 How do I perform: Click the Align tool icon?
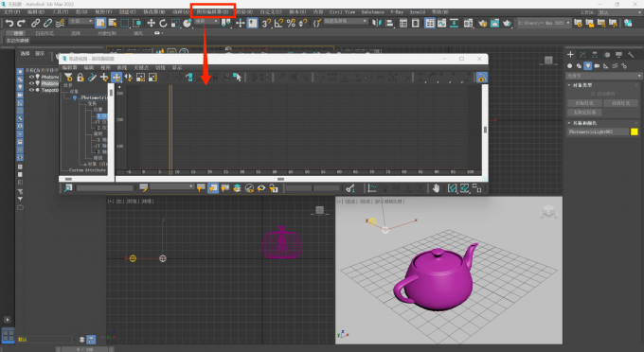tap(389, 23)
